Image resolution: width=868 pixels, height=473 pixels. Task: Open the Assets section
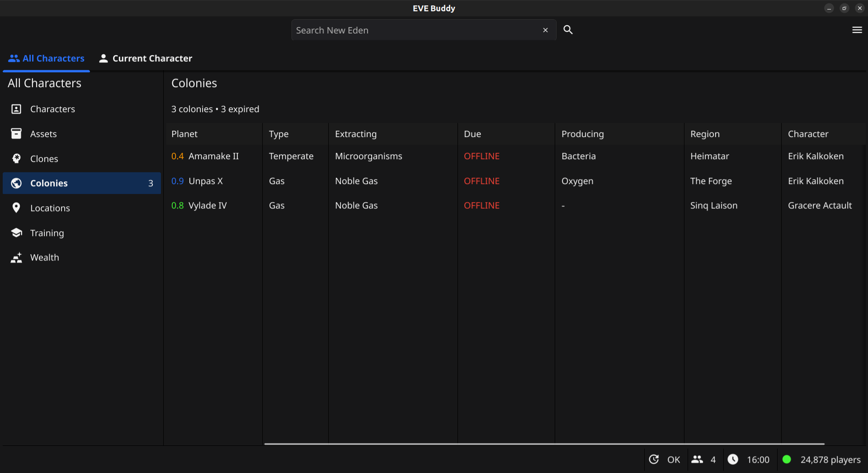tap(43, 134)
